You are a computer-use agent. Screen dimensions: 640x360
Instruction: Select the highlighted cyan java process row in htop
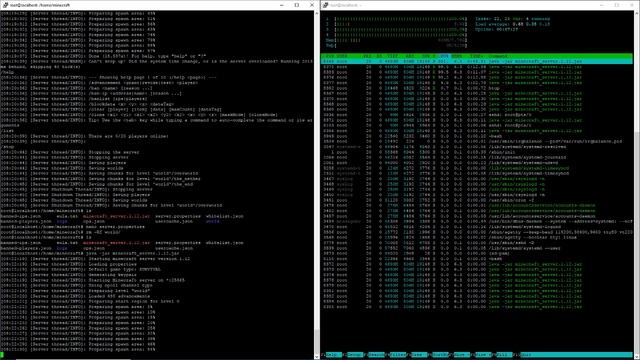(x=477, y=61)
